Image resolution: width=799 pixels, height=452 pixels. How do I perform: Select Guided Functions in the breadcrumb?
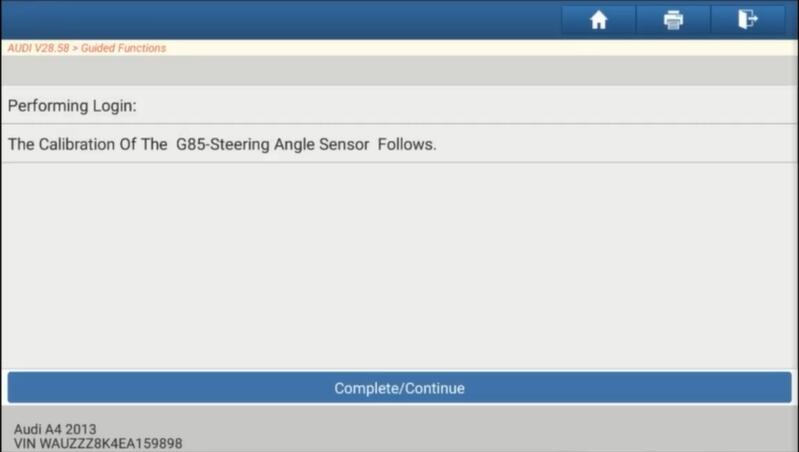point(123,48)
